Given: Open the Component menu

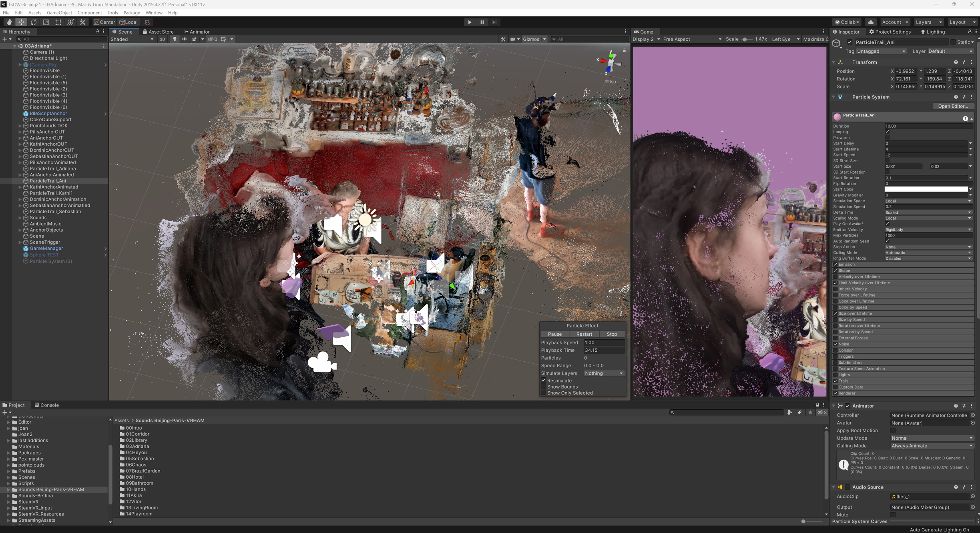Looking at the screenshot, I should pos(89,13).
